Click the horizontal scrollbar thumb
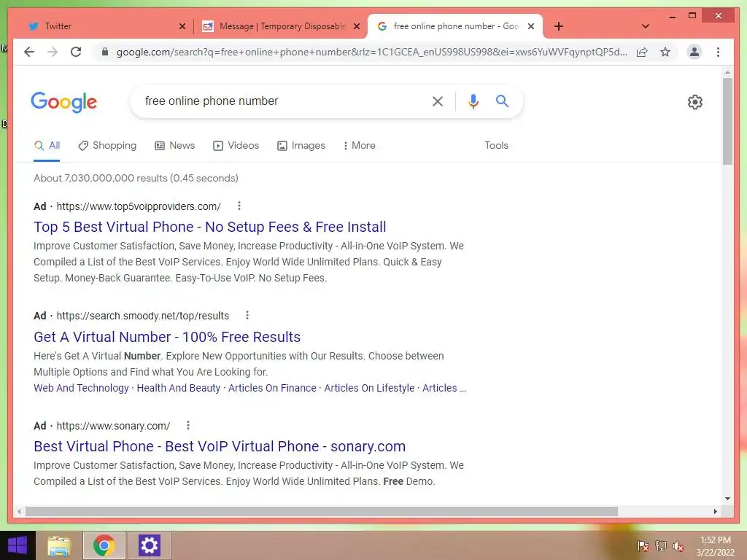The image size is (747, 560). (322, 511)
